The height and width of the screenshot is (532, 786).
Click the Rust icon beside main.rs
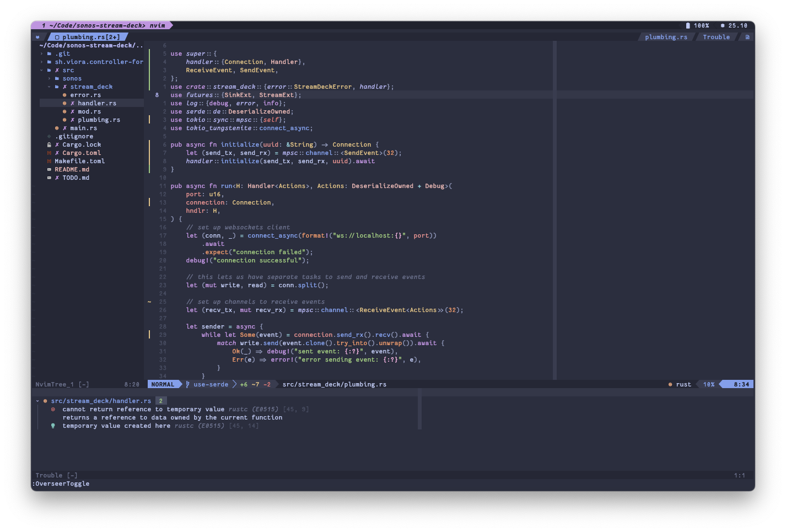(x=57, y=128)
